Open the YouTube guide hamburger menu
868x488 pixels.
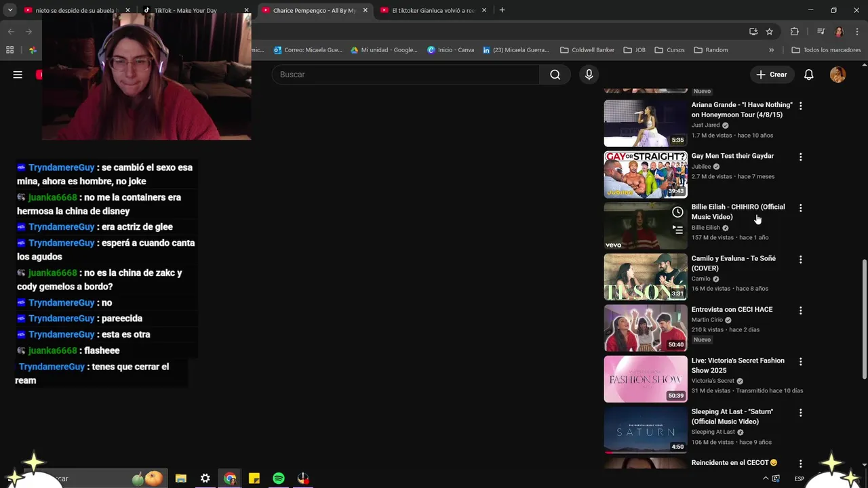tap(18, 75)
